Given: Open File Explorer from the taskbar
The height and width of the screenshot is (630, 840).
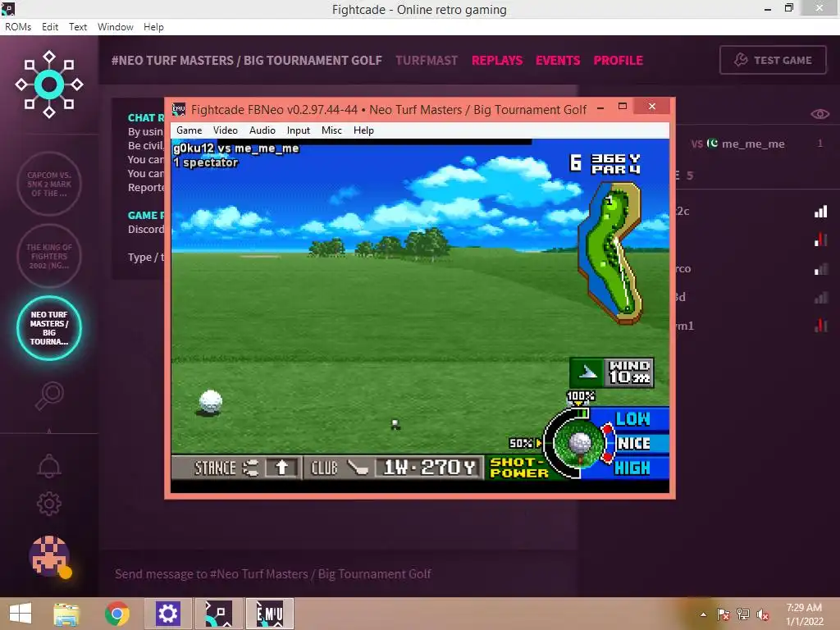Looking at the screenshot, I should 66,614.
